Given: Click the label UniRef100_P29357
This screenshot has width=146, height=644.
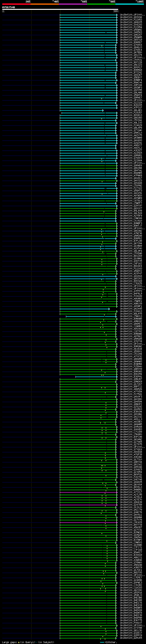Looking at the screenshot, I should tap(131, 113).
